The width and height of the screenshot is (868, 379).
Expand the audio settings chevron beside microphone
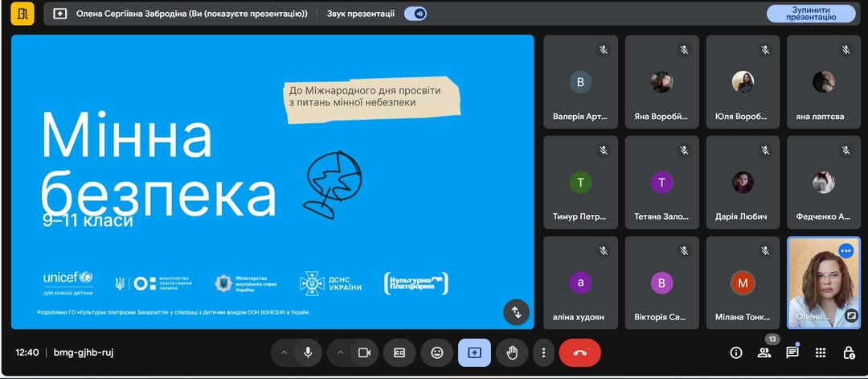[x=284, y=353]
